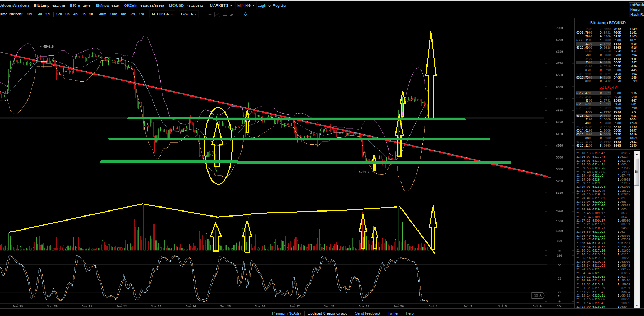Select the 1d time interval
Screen dimensions: 644x316
pos(48,14)
